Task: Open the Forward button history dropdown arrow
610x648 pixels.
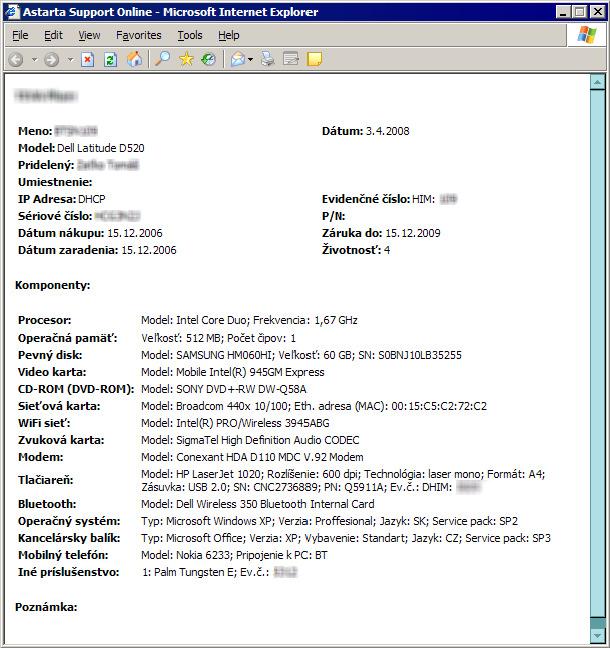Action: pyautogui.click(x=70, y=60)
